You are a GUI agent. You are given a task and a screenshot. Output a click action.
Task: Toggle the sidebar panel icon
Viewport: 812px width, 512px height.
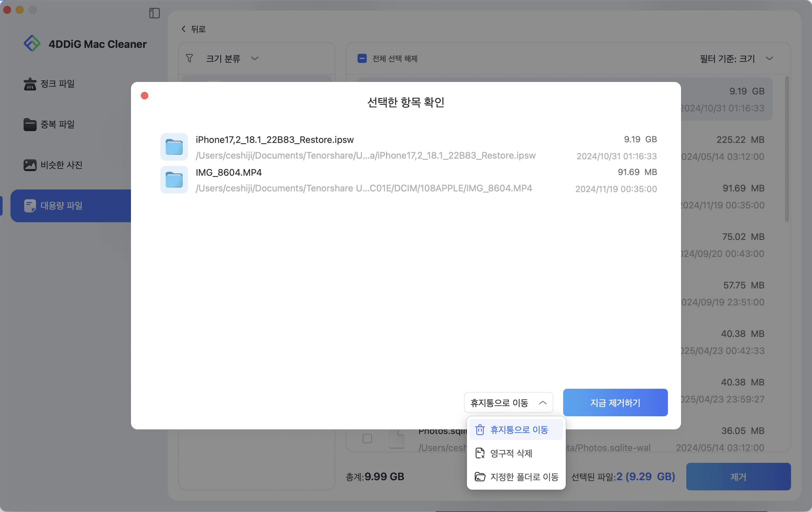tap(155, 13)
